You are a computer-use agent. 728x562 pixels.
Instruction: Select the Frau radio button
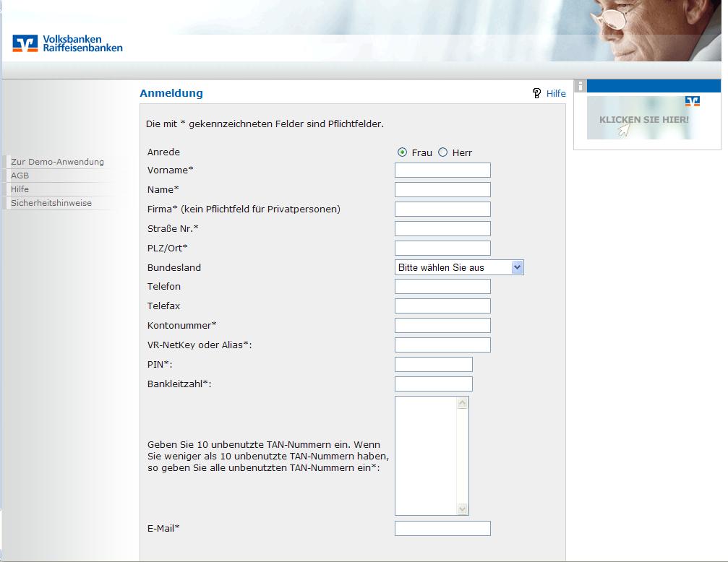pos(402,152)
